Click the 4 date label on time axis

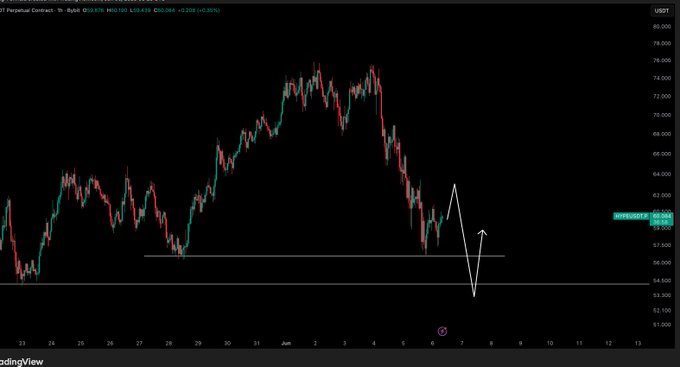pos(374,343)
